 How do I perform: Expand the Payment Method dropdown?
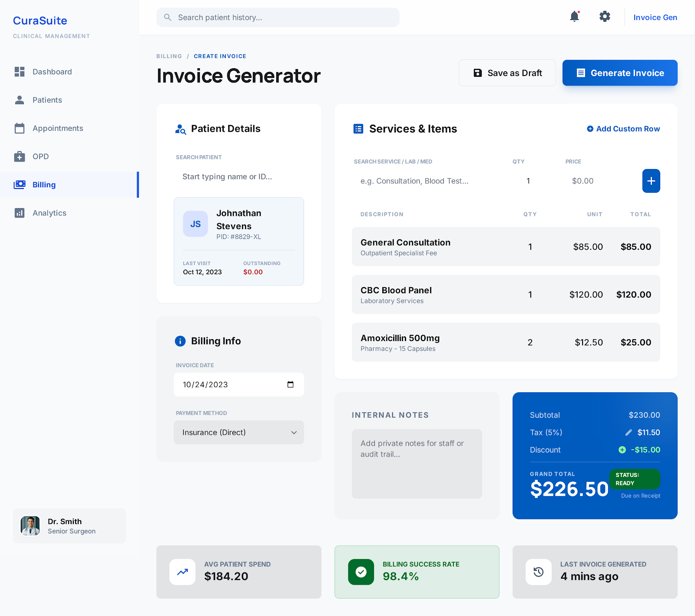(x=239, y=432)
